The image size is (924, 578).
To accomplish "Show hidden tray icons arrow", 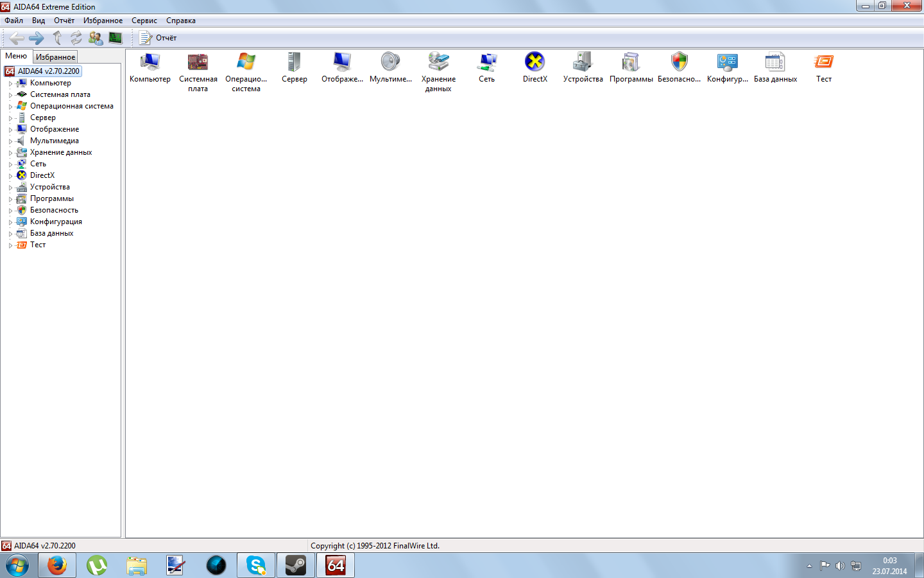I will pyautogui.click(x=809, y=566).
